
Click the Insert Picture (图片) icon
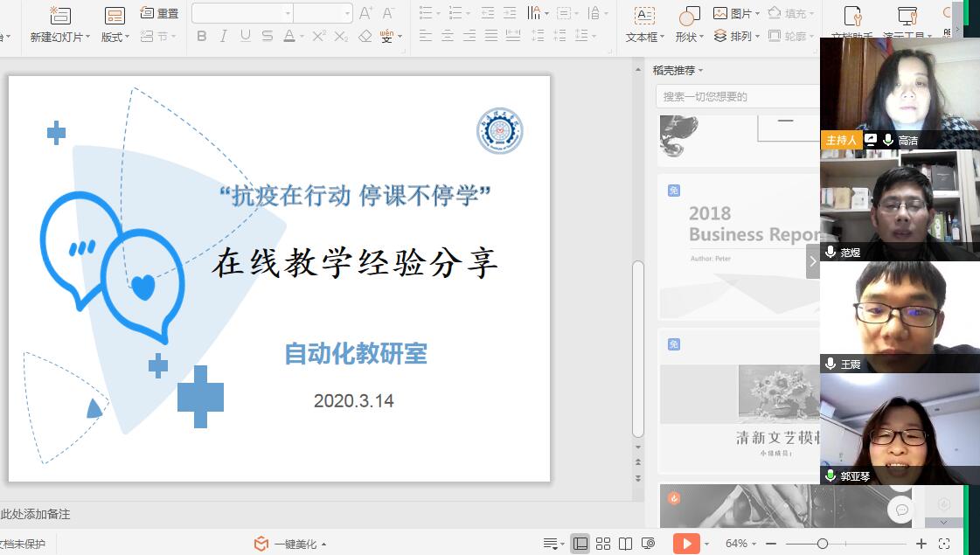coord(721,13)
